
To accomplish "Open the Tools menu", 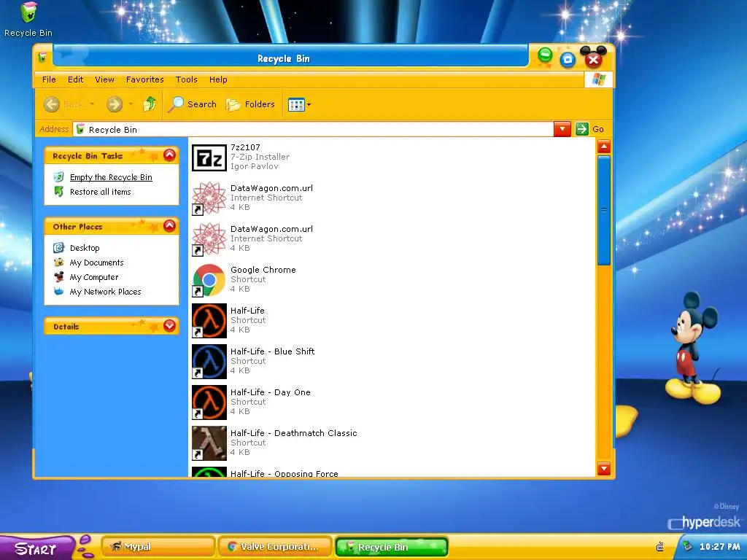I will pos(186,79).
